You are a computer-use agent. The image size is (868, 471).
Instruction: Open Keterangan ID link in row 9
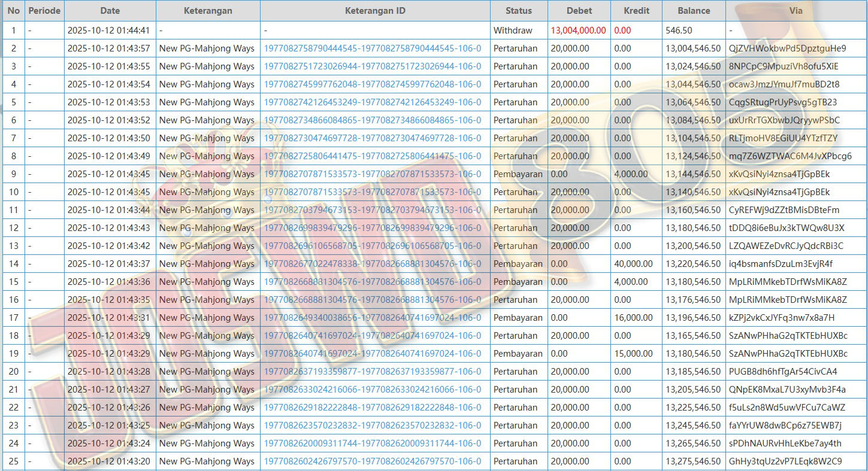click(372, 174)
